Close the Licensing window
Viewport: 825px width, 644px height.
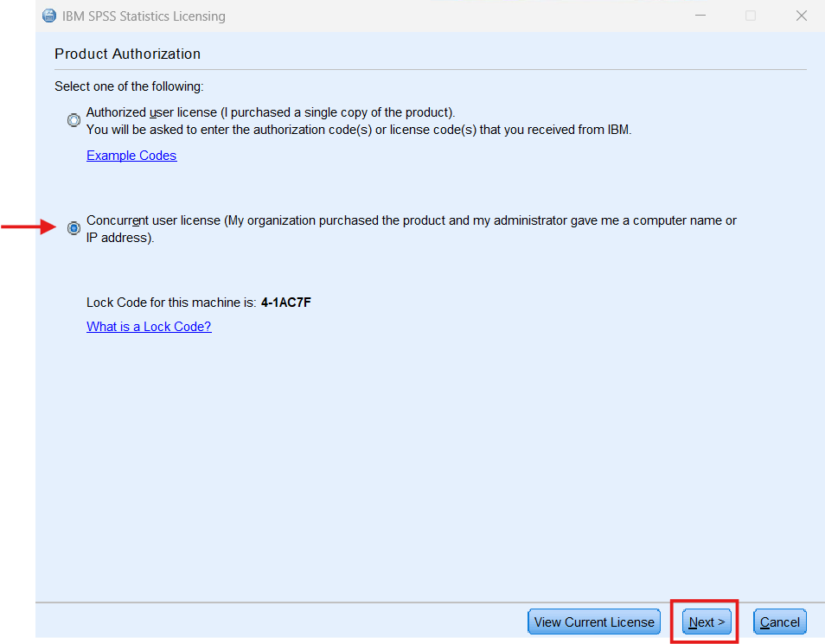[802, 16]
